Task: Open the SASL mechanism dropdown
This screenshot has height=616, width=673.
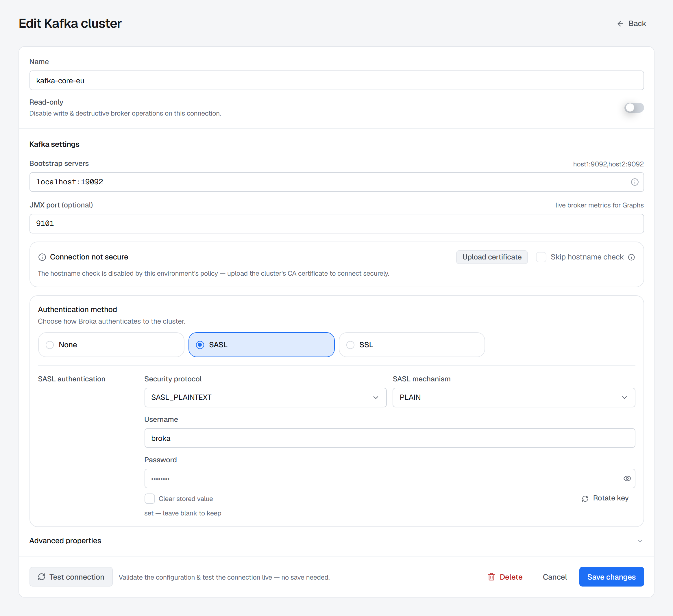Action: pos(514,398)
